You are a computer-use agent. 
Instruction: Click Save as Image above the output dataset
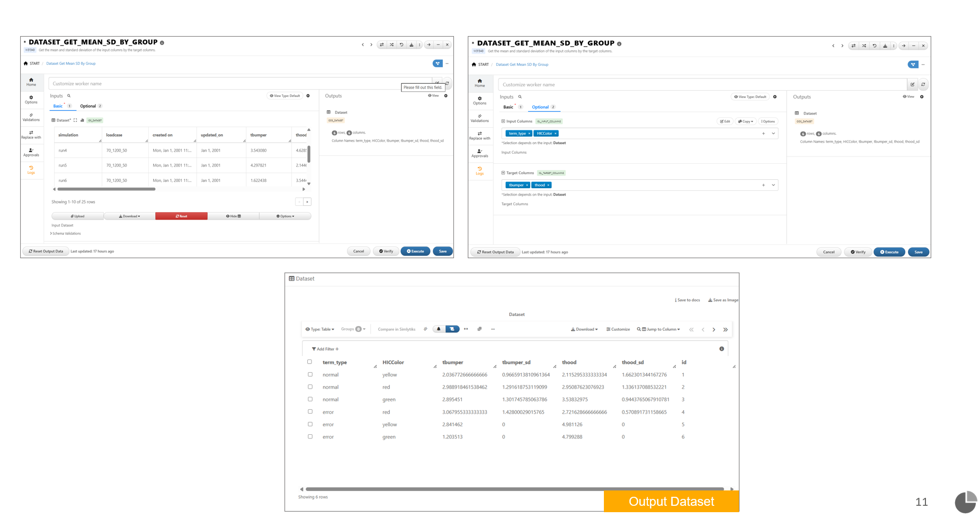coord(723,300)
